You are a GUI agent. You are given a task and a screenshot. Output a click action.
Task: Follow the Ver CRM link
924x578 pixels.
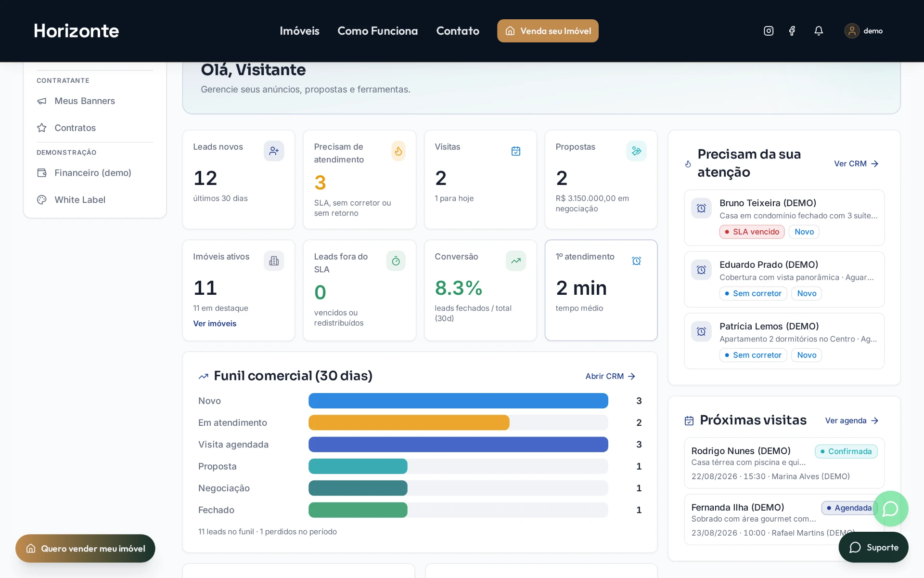856,164
